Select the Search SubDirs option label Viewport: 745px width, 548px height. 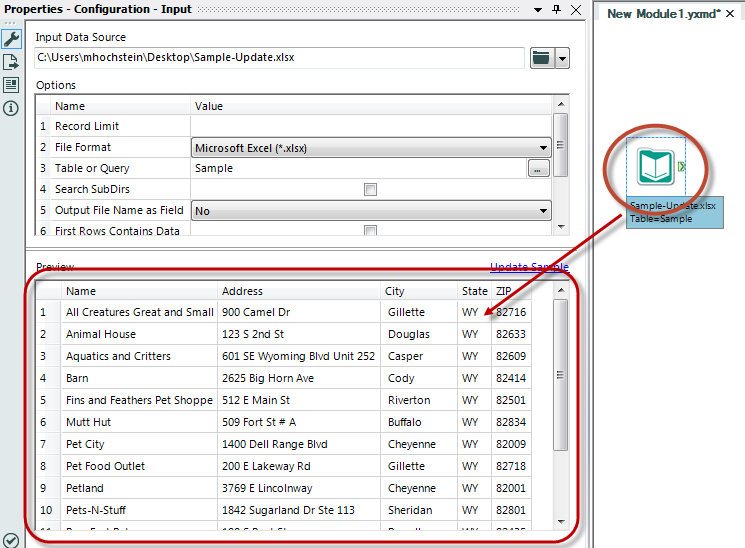(x=92, y=189)
